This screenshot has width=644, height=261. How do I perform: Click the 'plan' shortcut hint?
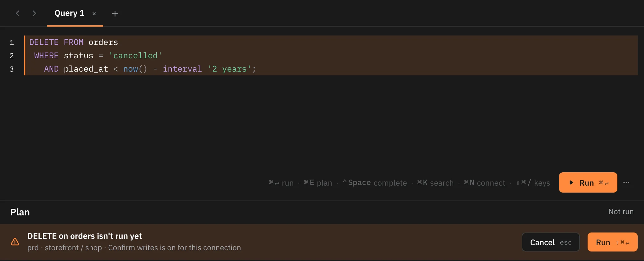(x=318, y=183)
